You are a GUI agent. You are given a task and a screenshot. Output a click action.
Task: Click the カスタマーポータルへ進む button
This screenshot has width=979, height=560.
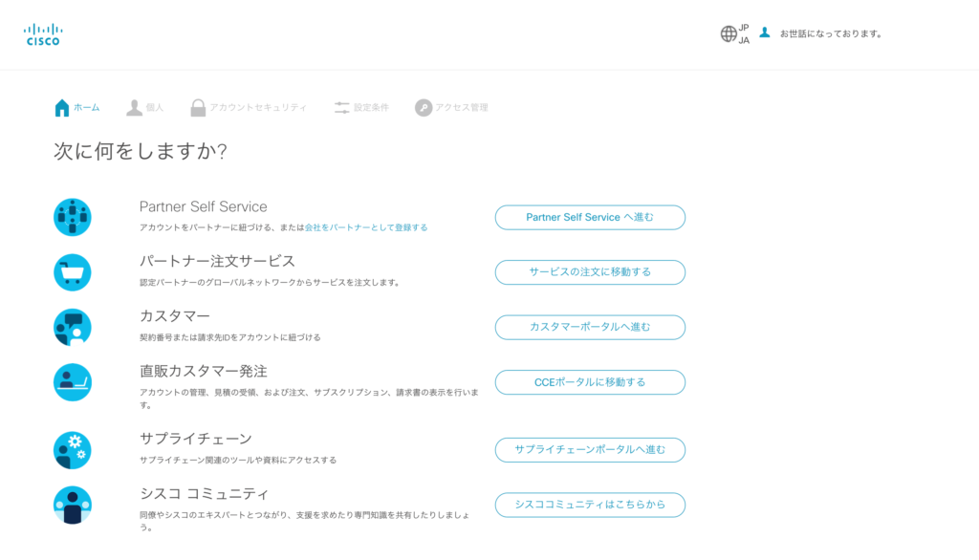coord(590,327)
